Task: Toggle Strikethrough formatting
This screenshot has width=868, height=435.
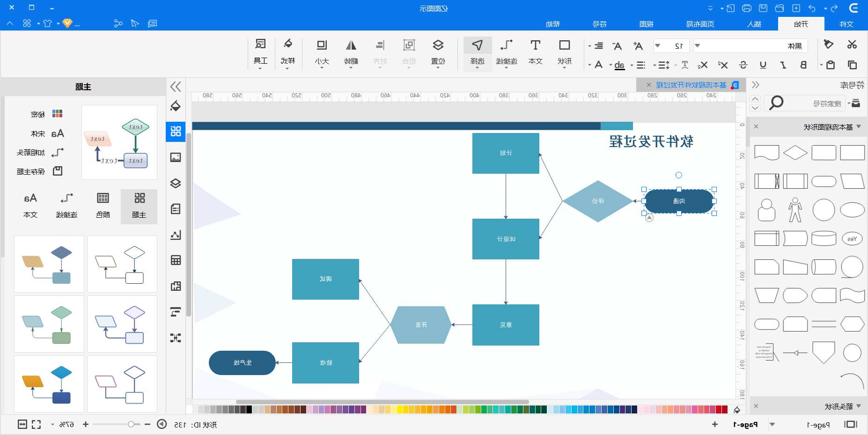Action: pyautogui.click(x=743, y=65)
